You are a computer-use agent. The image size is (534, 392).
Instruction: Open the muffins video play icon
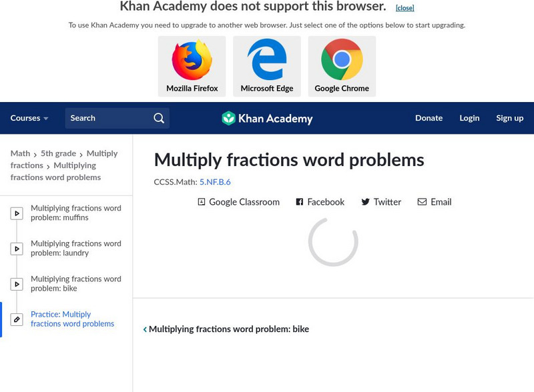point(17,213)
